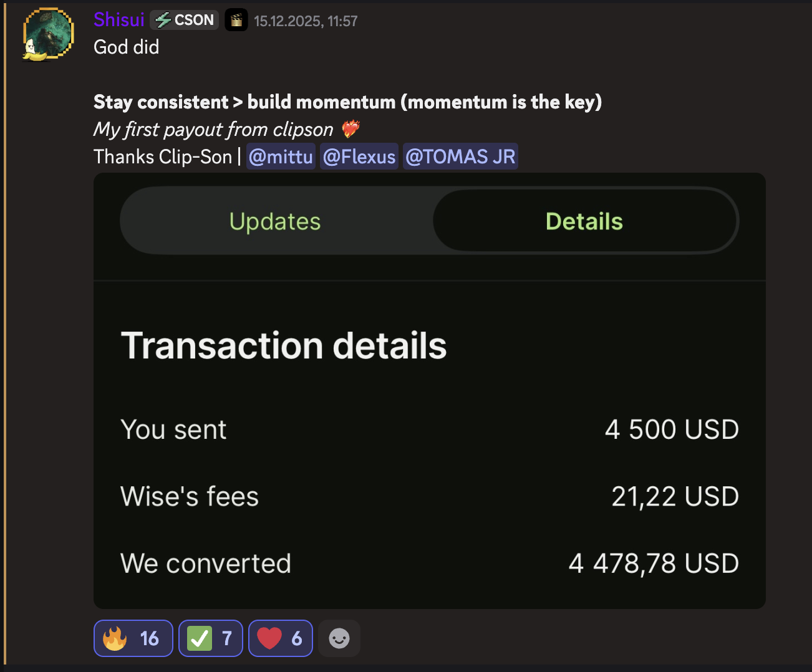Switch to the Updates tab in the screenshot

[275, 221]
